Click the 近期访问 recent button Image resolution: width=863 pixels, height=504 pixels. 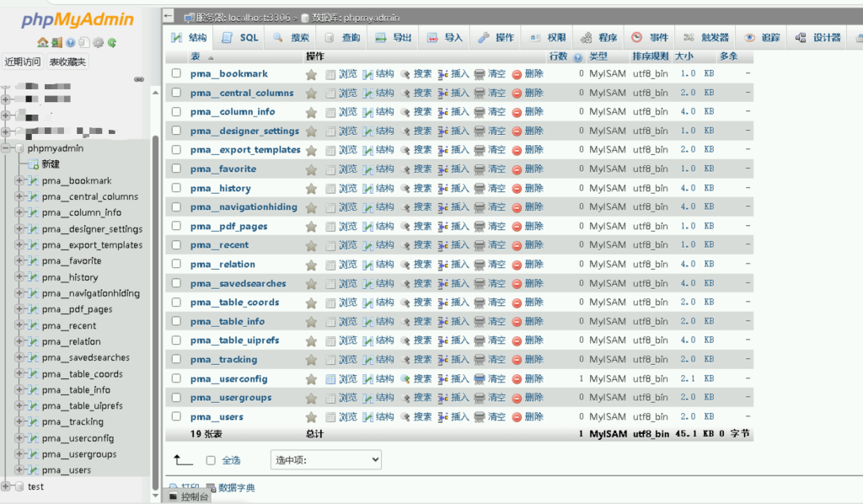pyautogui.click(x=23, y=62)
